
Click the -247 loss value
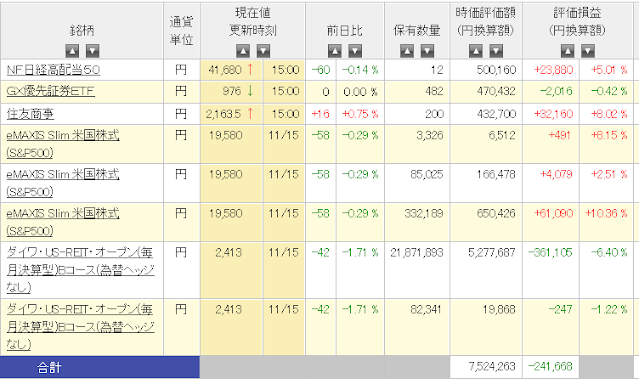coord(560,310)
